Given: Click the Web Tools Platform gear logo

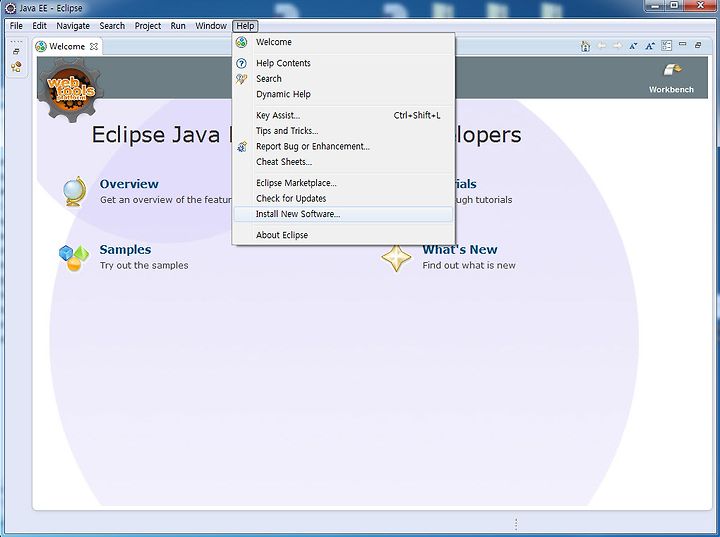Looking at the screenshot, I should click(x=71, y=90).
